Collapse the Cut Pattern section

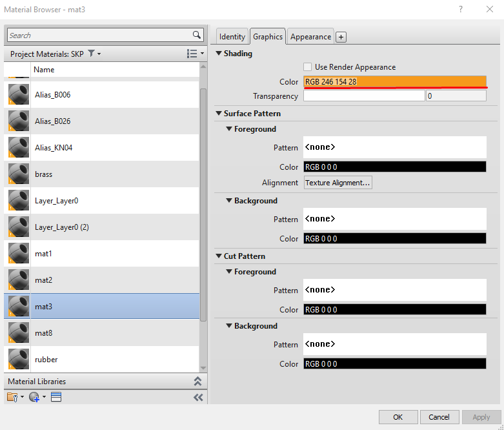[219, 256]
